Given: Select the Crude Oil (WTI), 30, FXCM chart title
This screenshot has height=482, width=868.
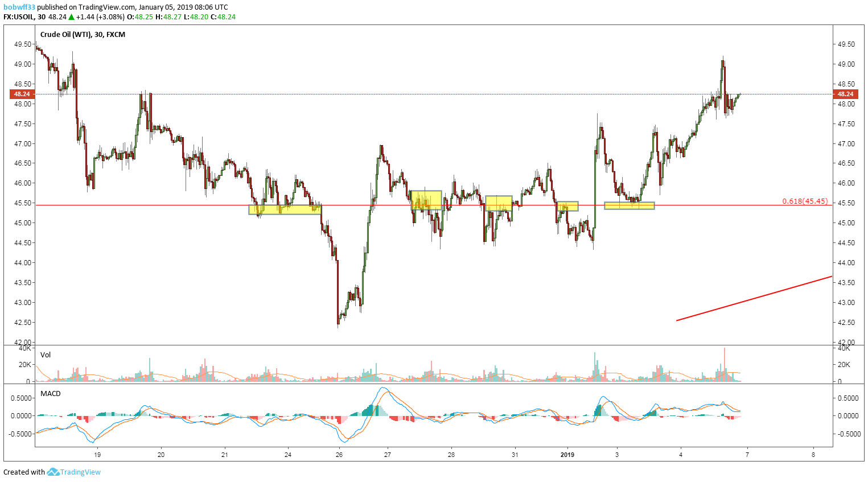Looking at the screenshot, I should [83, 34].
